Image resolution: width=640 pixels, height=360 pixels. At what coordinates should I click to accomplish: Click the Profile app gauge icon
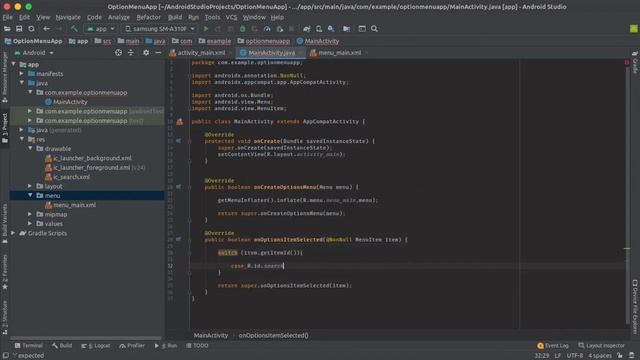(x=267, y=29)
